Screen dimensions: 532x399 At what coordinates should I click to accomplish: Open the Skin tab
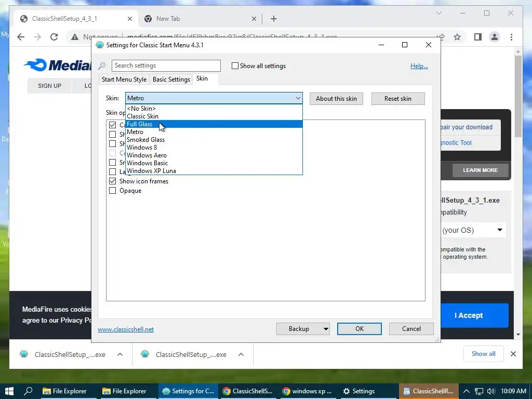(202, 78)
